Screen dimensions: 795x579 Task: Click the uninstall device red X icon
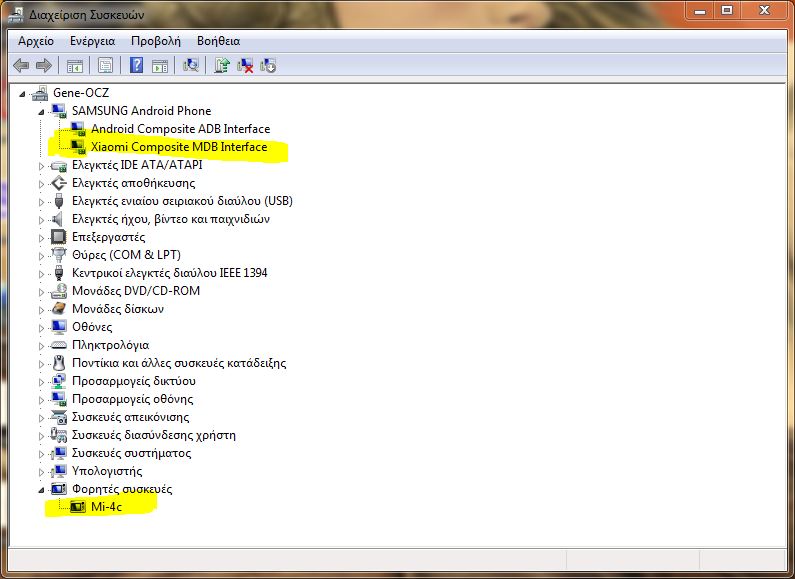click(245, 66)
